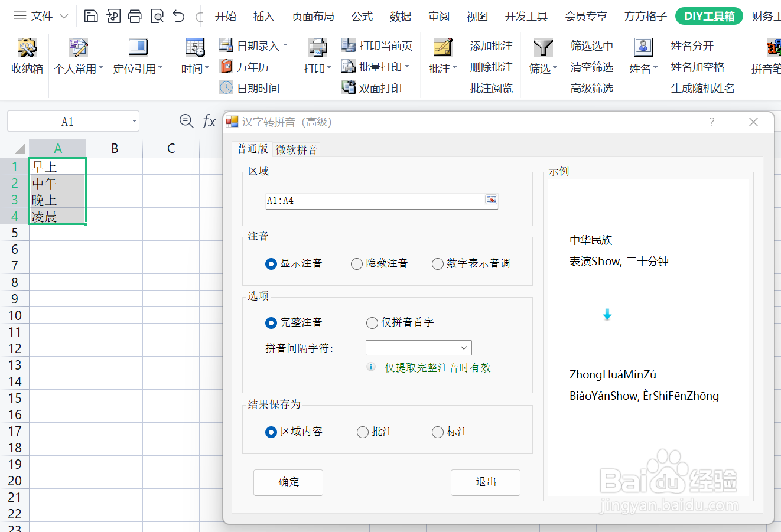Image resolution: width=781 pixels, height=532 pixels.
Task: Choose 标注 as result save location
Action: [x=438, y=432]
